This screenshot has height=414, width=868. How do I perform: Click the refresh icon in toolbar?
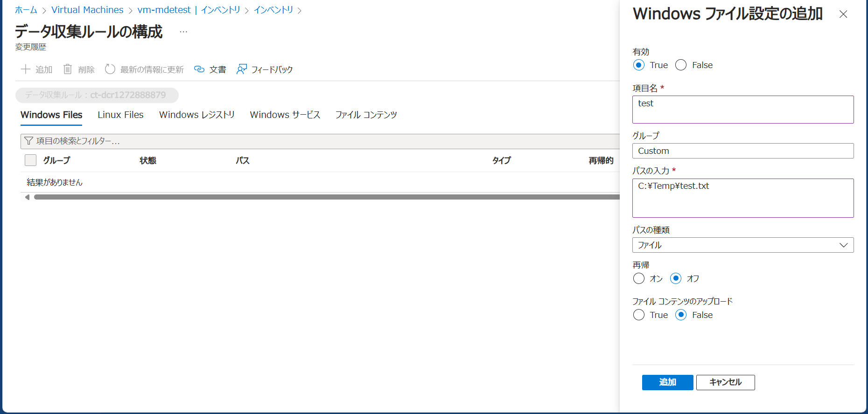(110, 69)
